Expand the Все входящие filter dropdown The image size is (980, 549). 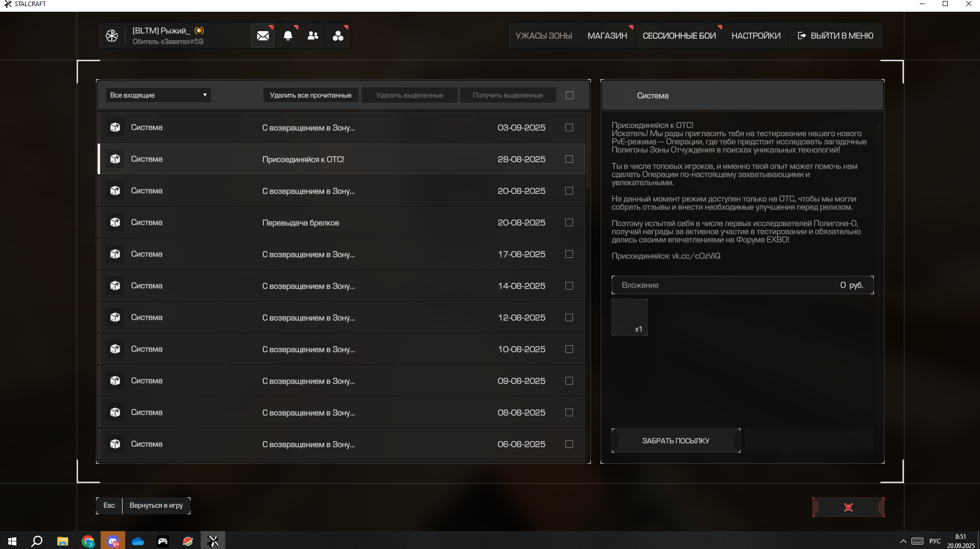(158, 96)
